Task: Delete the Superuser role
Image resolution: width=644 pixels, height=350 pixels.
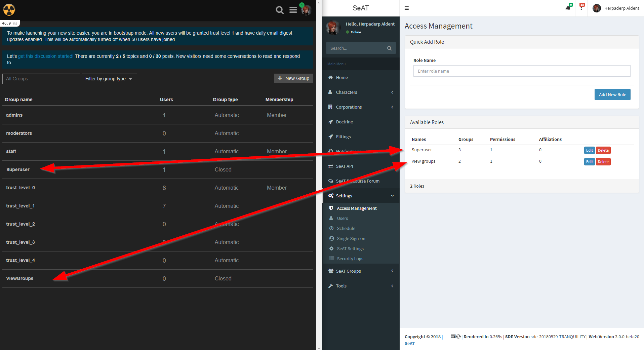Action: coord(603,150)
